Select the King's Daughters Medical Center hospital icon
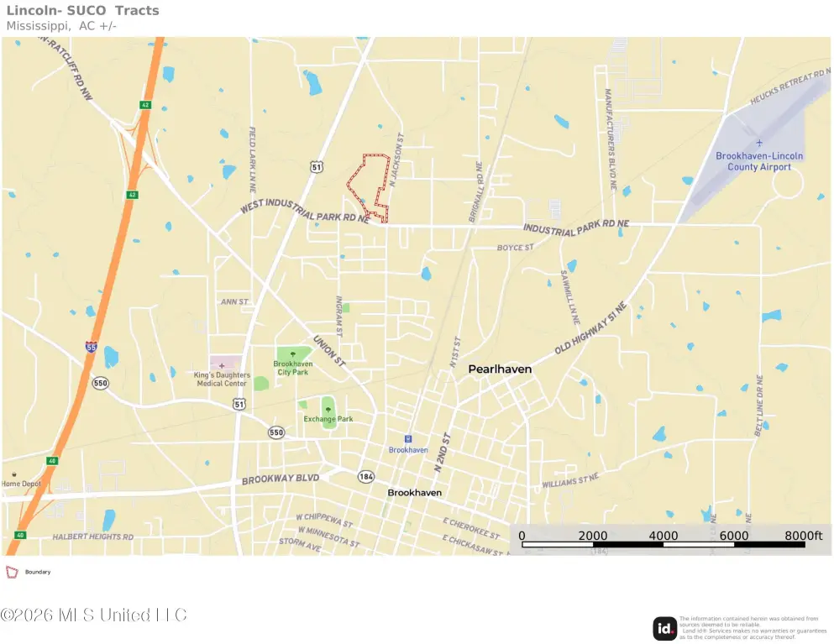834x644 pixels. point(222,366)
